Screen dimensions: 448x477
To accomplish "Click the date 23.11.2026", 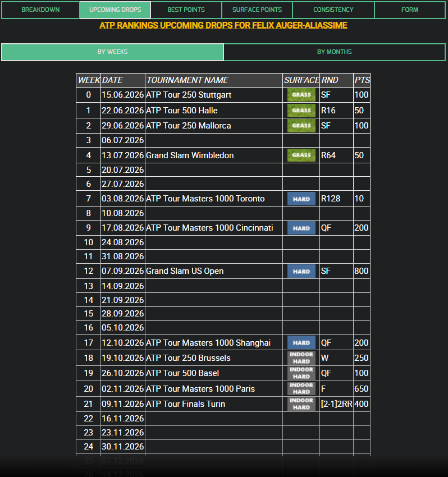I will coord(122,433).
